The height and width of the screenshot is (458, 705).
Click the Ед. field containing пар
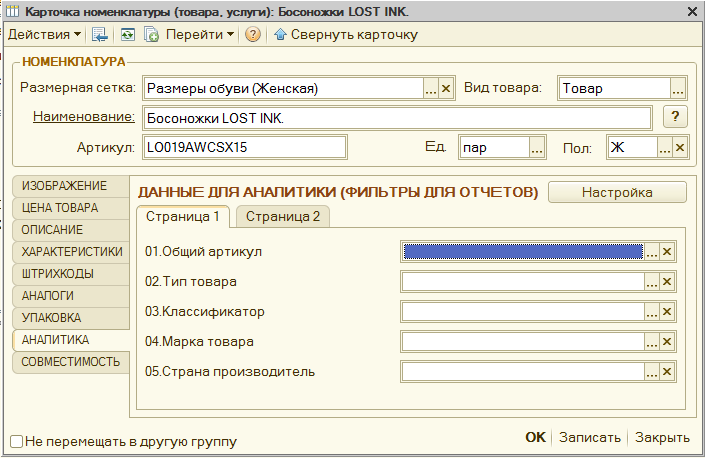495,147
